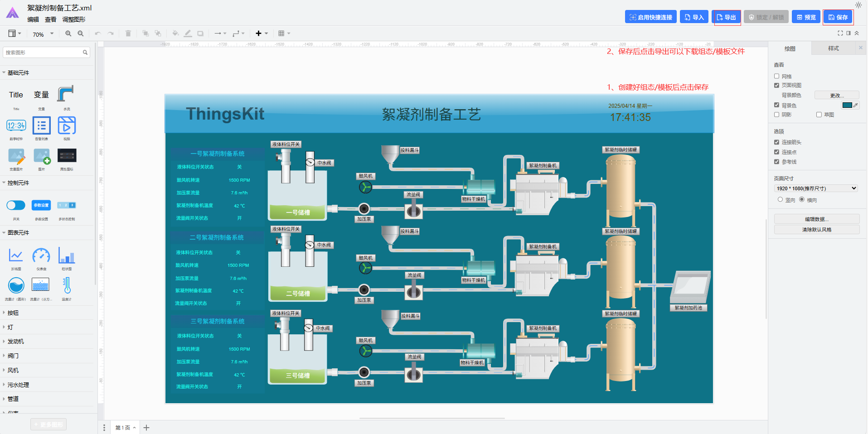Click the undo arrow icon

(97, 34)
